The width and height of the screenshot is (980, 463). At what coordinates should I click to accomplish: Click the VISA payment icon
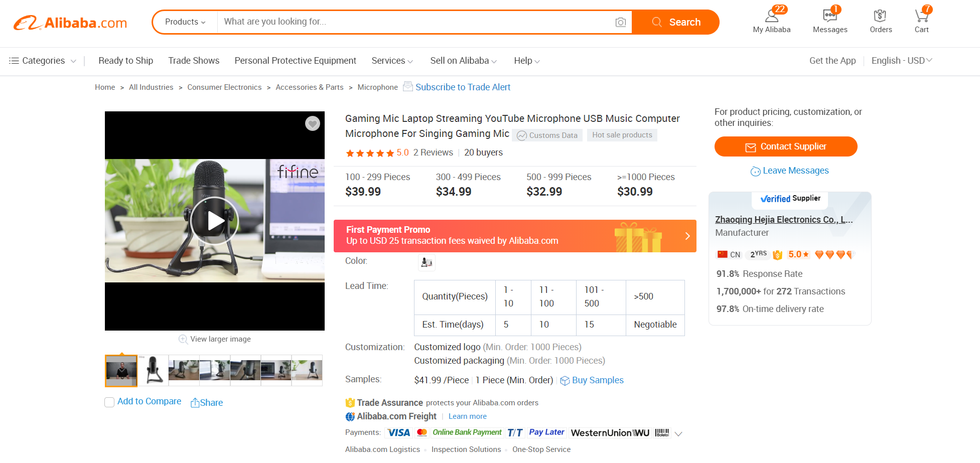399,433
